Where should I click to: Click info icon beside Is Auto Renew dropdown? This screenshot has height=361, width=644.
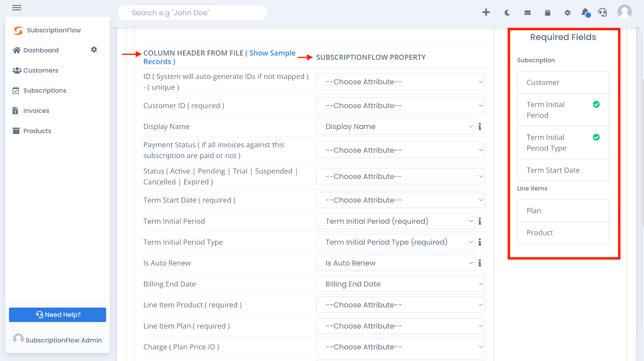pyautogui.click(x=480, y=263)
